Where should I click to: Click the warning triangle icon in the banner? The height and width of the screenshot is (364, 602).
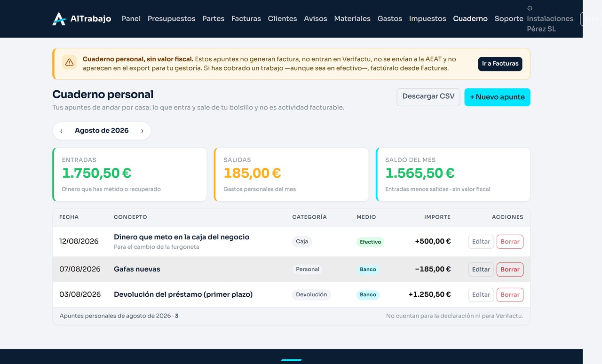point(70,62)
